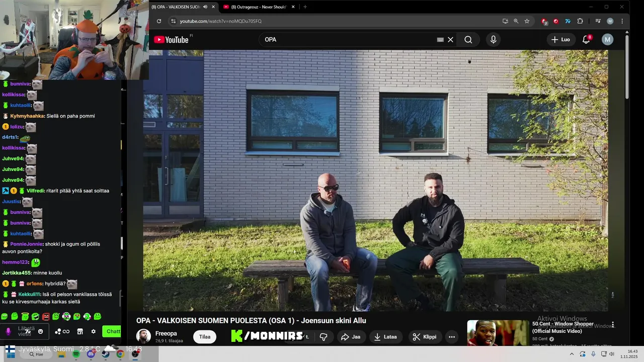
Task: Click username Vilfredi in chat
Action: (x=35, y=191)
